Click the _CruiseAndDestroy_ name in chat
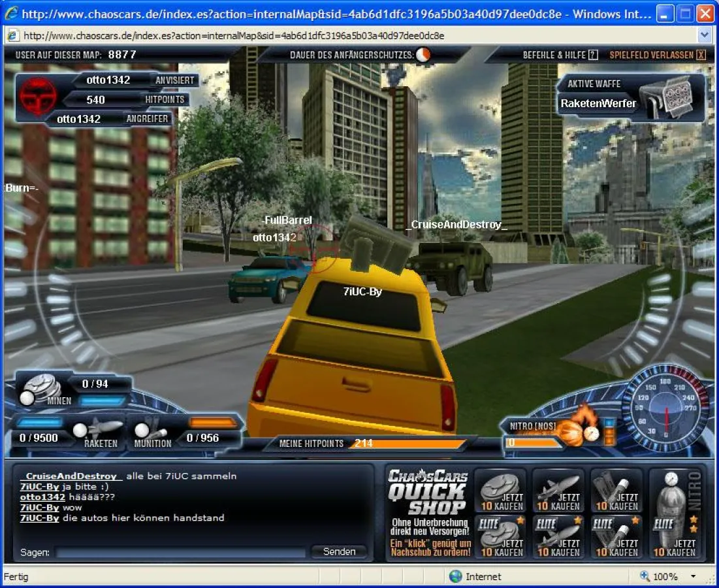 pos(69,476)
